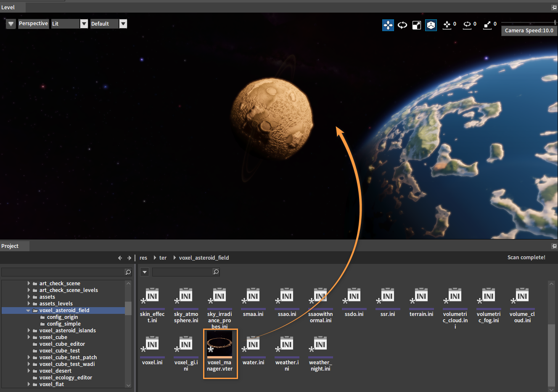Click the folder tree search magnifier icon
This screenshot has height=392, width=558.
[x=128, y=272]
